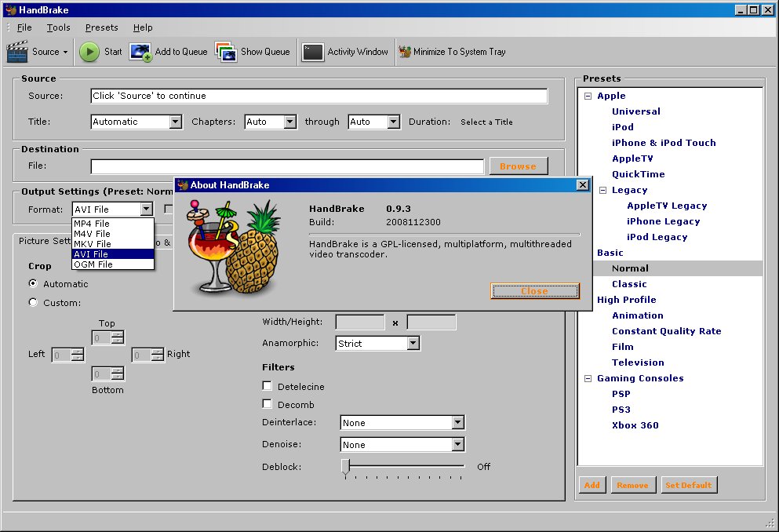Select the Animation preset

[x=638, y=315]
